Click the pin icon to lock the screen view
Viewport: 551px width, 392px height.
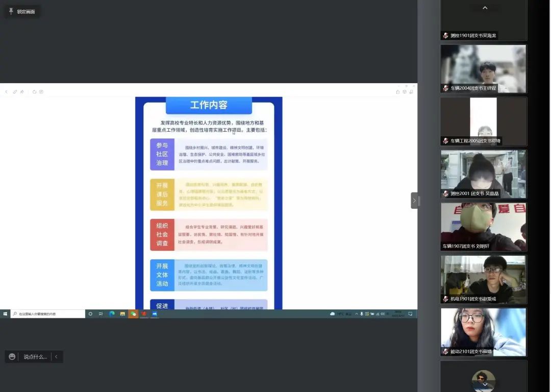pos(11,11)
